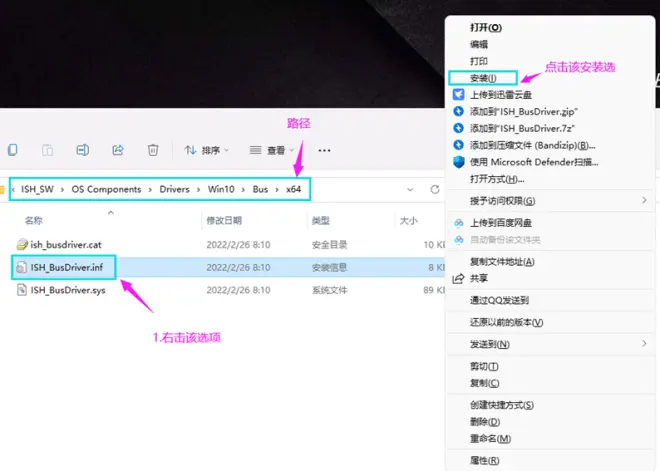The width and height of the screenshot is (660, 471).
Task: Click the Xunlei cloud icon in menu
Action: [x=458, y=94]
